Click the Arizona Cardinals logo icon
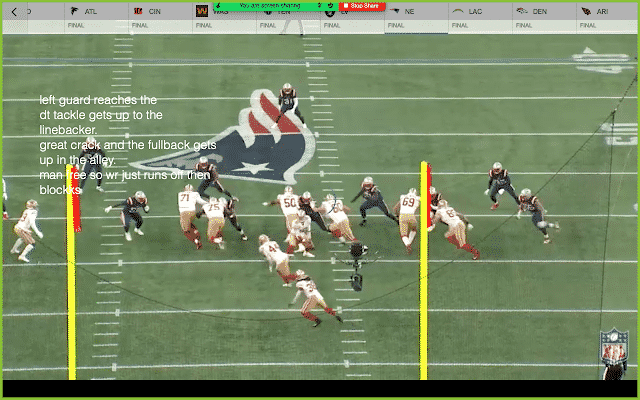The width and height of the screenshot is (640, 400). pyautogui.click(x=586, y=11)
